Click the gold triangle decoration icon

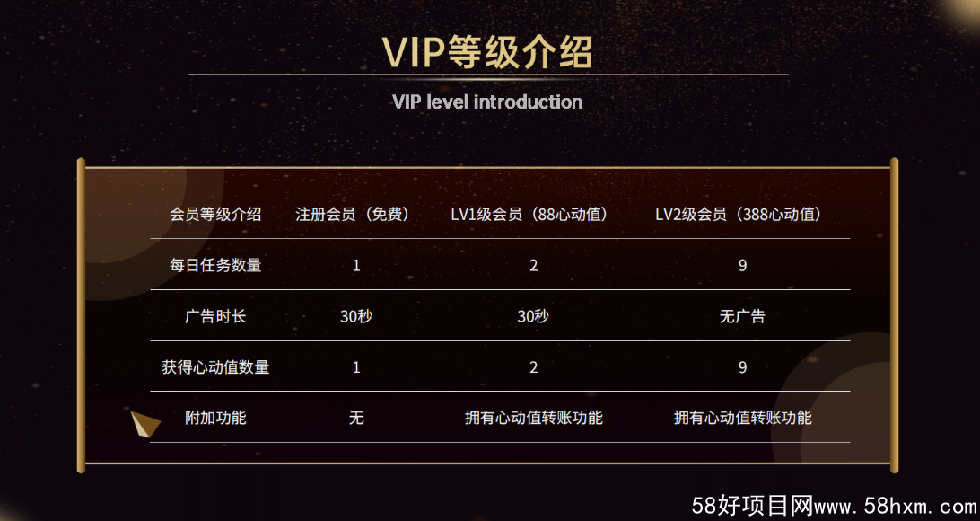145,423
